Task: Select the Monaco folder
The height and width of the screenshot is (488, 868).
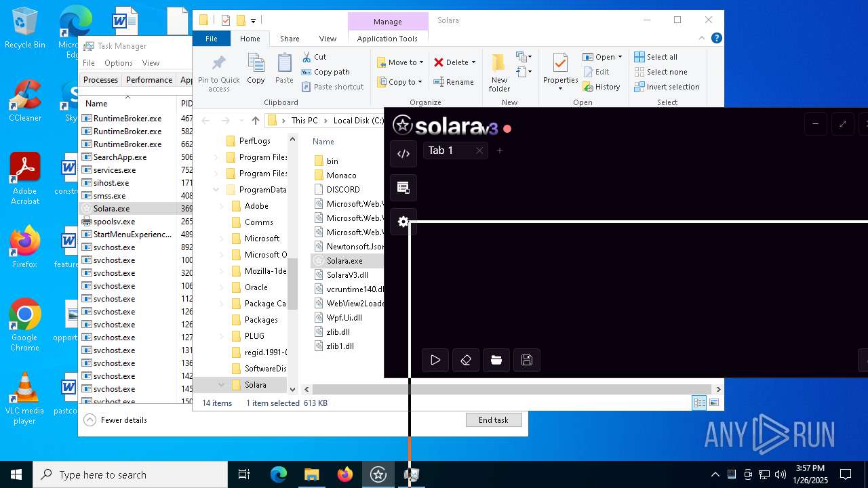Action: click(341, 176)
